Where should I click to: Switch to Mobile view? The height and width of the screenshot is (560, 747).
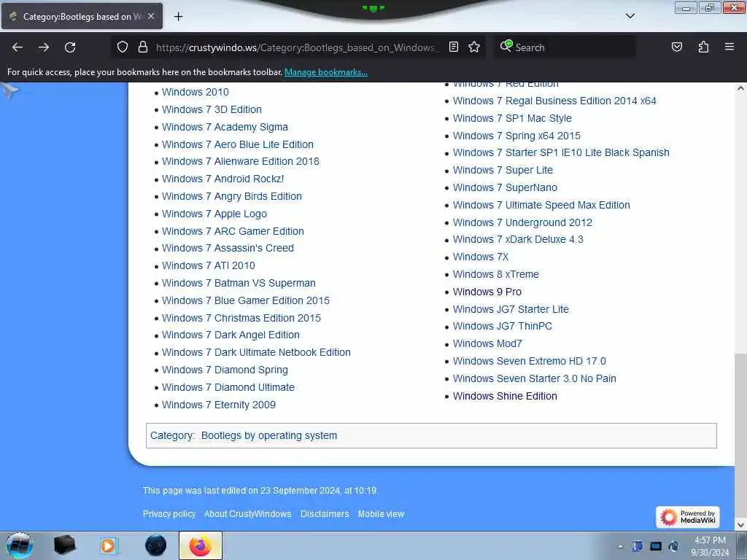click(x=381, y=514)
